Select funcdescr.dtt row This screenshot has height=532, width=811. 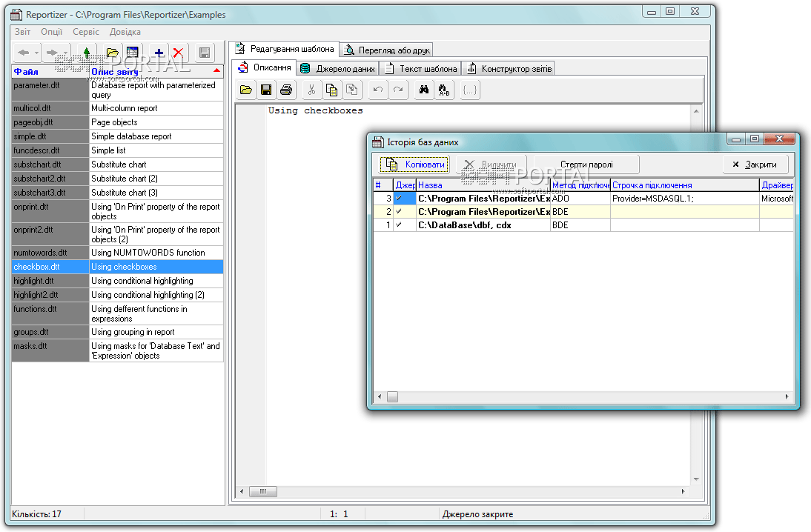pyautogui.click(x=117, y=150)
